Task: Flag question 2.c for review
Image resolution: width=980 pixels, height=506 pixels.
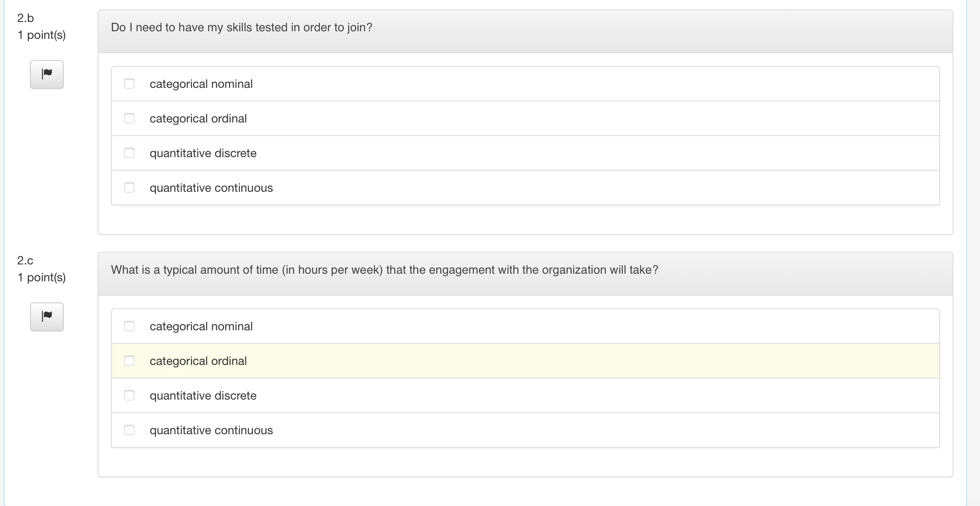Action: (47, 317)
